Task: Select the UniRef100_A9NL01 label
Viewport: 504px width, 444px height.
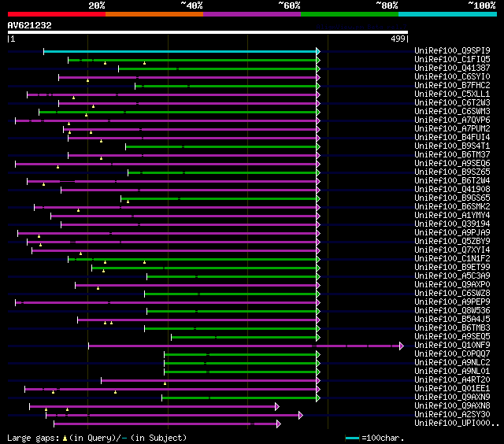Action: tap(452, 372)
